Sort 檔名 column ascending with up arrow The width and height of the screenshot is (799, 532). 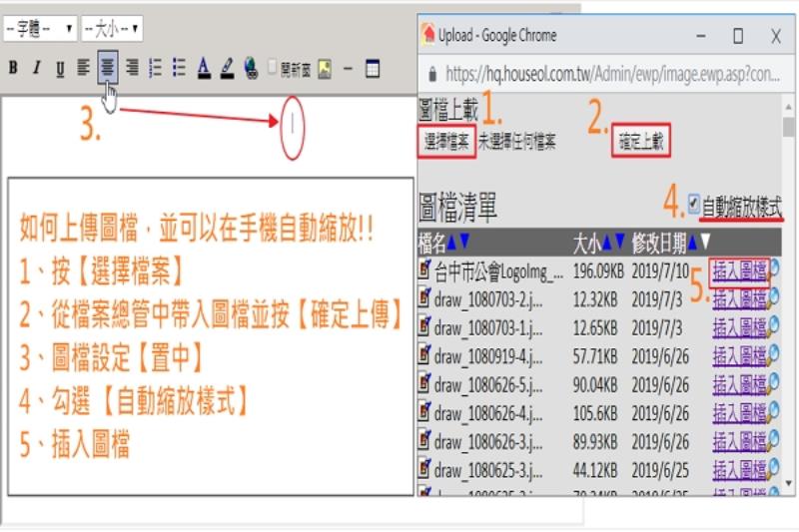tap(451, 242)
